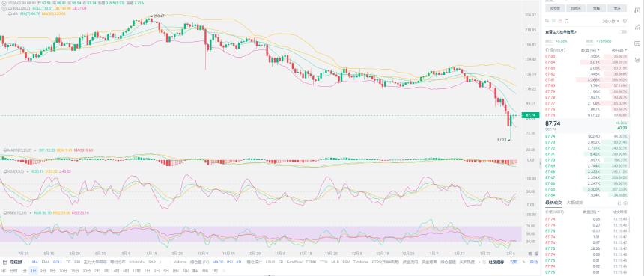Select order book sell-only view icon

[560, 21]
